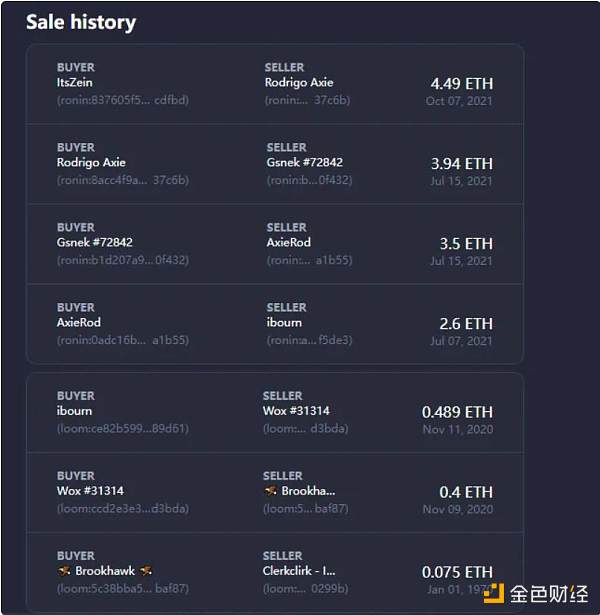The width and height of the screenshot is (600, 615).
Task: Click the Sale history heading
Action: point(80,22)
